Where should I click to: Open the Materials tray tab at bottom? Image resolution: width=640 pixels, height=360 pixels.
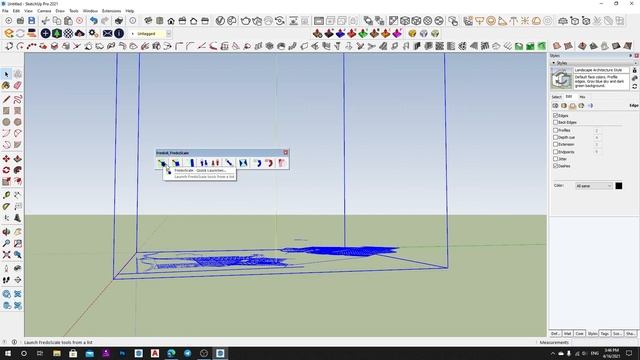point(567,333)
